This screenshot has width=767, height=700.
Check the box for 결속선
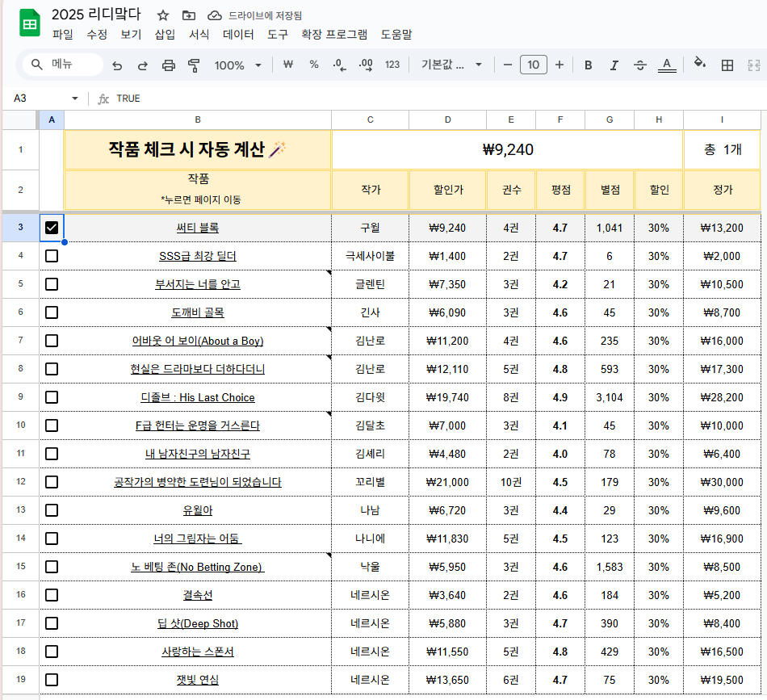(x=52, y=595)
